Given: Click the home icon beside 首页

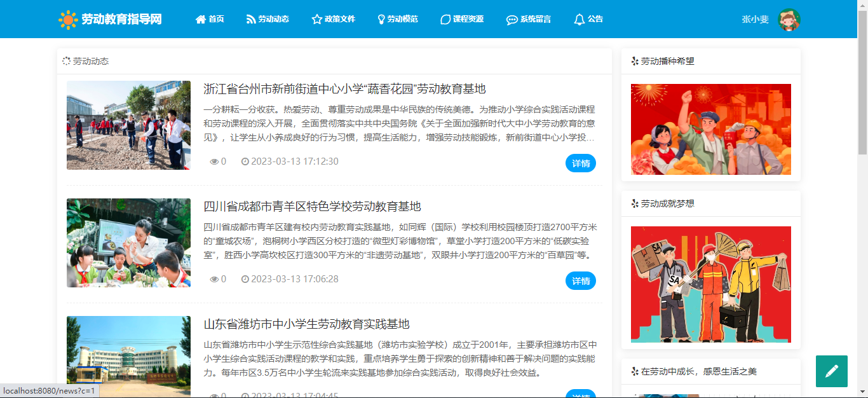Looking at the screenshot, I should coord(201,19).
